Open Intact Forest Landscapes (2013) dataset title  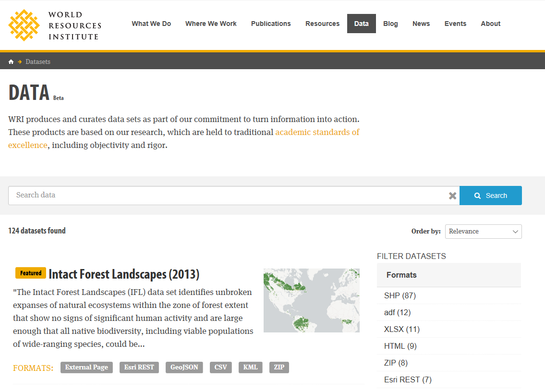coord(124,274)
